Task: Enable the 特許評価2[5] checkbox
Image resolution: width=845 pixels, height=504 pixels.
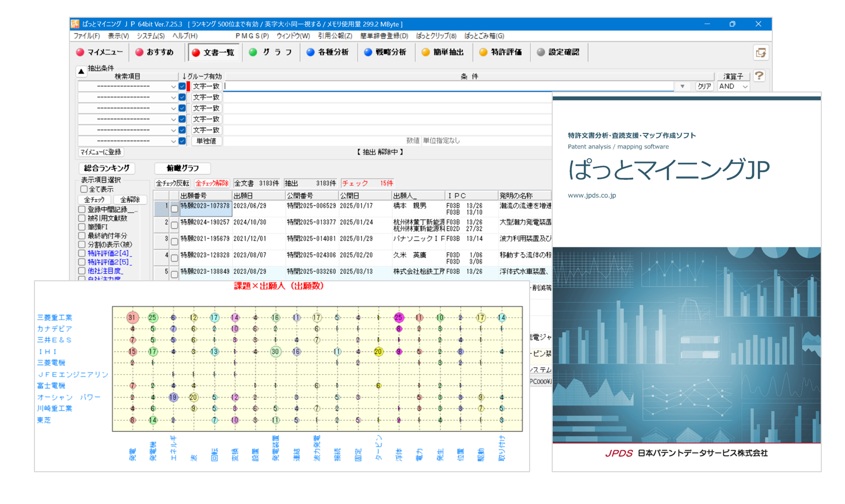Action: pos(82,262)
